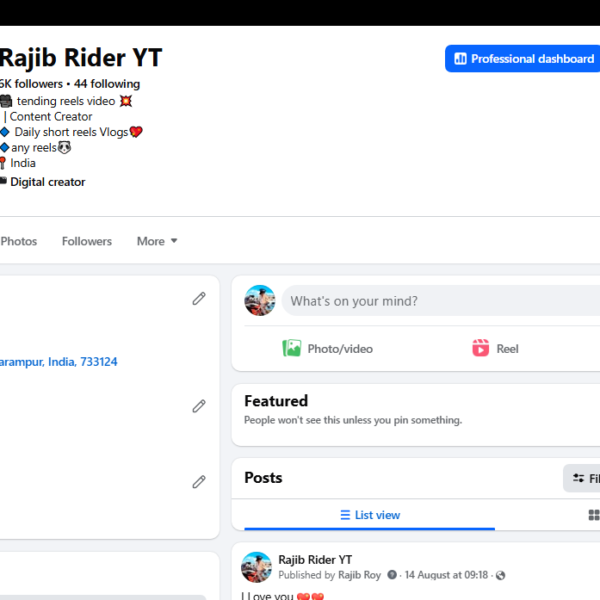600x600 pixels.
Task: Open post timestamp 14 August at 09:18
Action: coord(447,575)
